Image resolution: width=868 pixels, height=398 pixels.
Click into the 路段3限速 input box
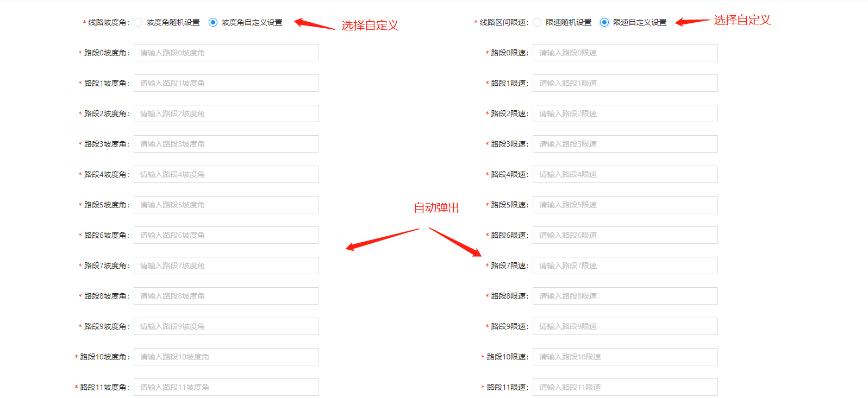click(625, 144)
